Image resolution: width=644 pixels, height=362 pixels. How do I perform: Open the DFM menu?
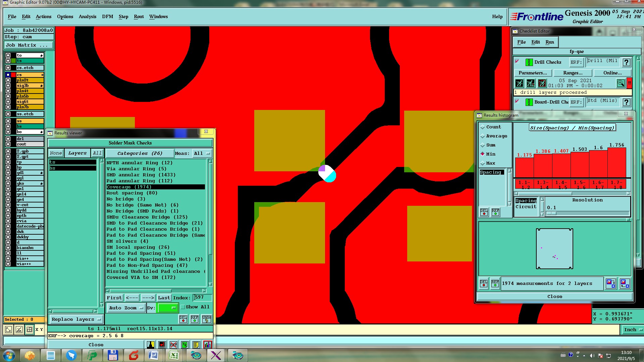[107, 16]
